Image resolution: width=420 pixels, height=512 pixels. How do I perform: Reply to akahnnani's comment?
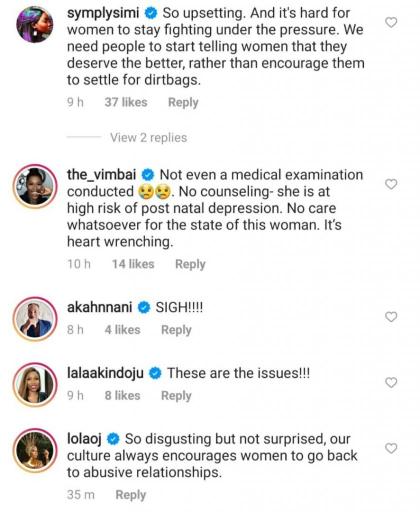tap(176, 330)
